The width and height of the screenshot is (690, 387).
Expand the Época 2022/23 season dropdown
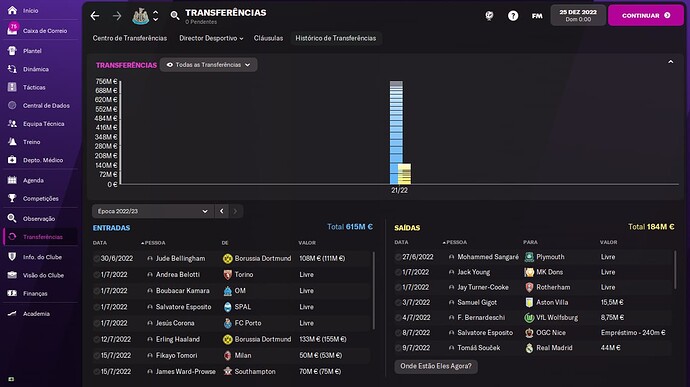coord(152,211)
